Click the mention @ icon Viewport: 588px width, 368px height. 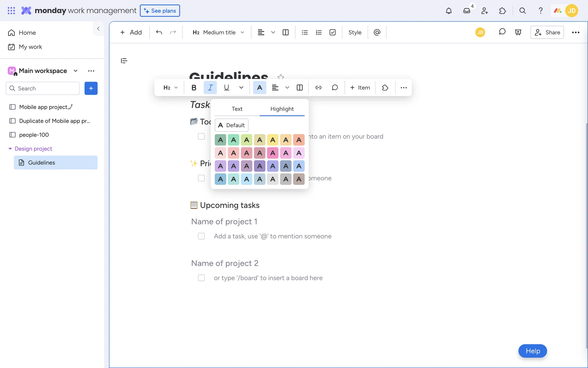377,33
